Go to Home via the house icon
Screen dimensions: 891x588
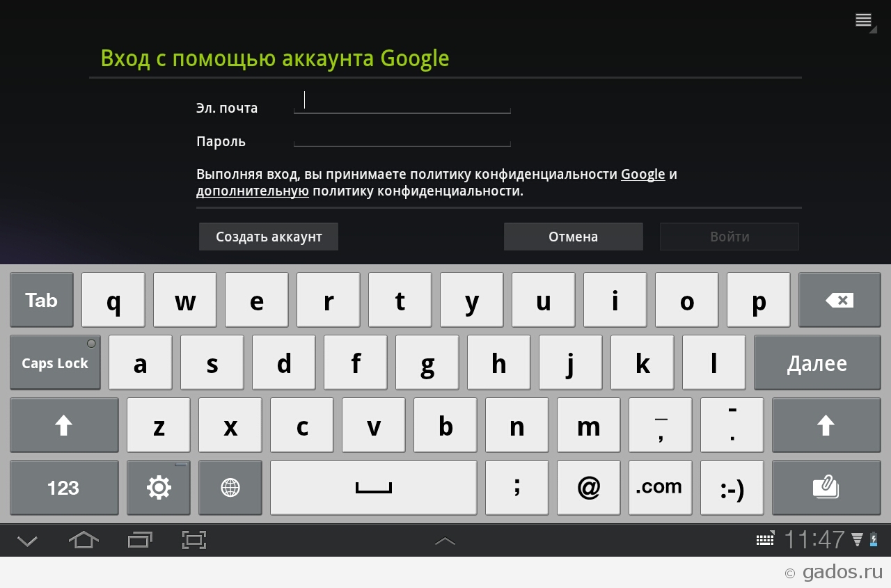click(84, 540)
